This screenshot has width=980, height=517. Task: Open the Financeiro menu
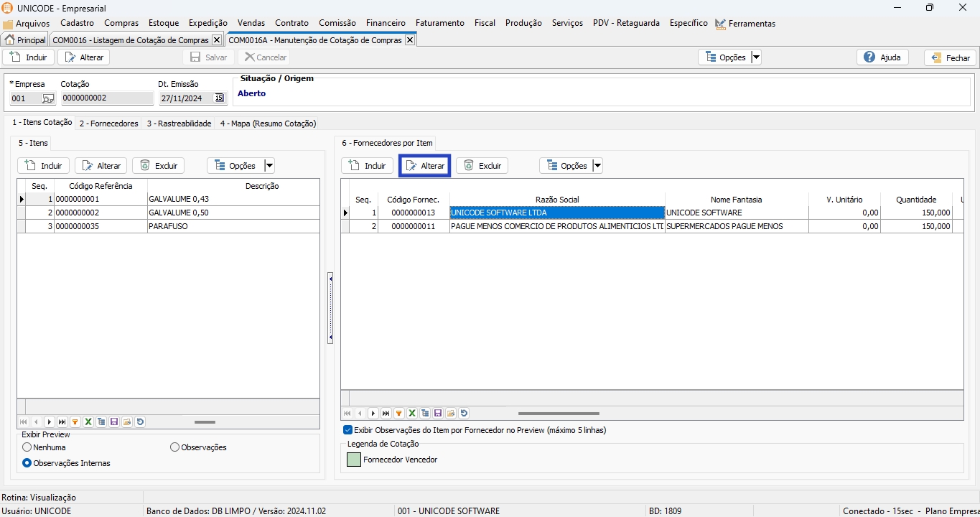click(x=386, y=23)
